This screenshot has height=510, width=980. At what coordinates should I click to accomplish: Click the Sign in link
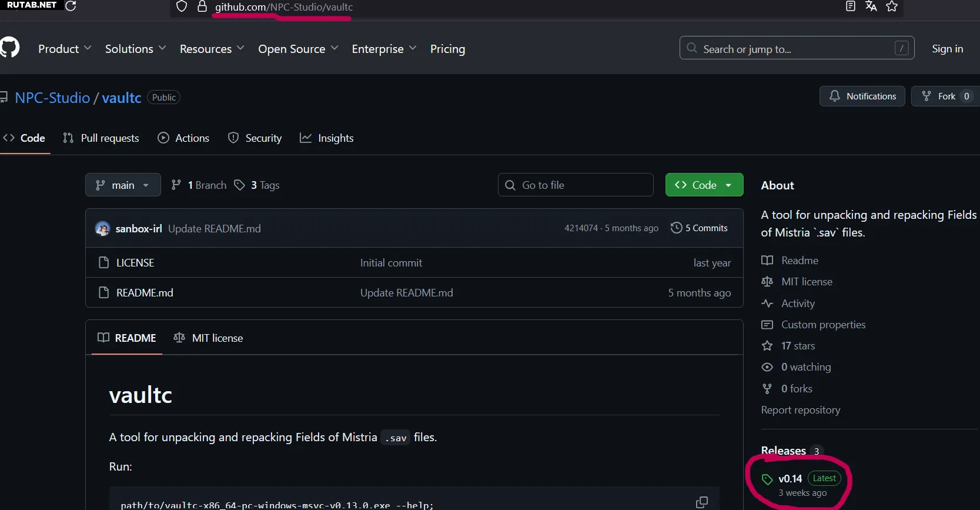(x=947, y=49)
